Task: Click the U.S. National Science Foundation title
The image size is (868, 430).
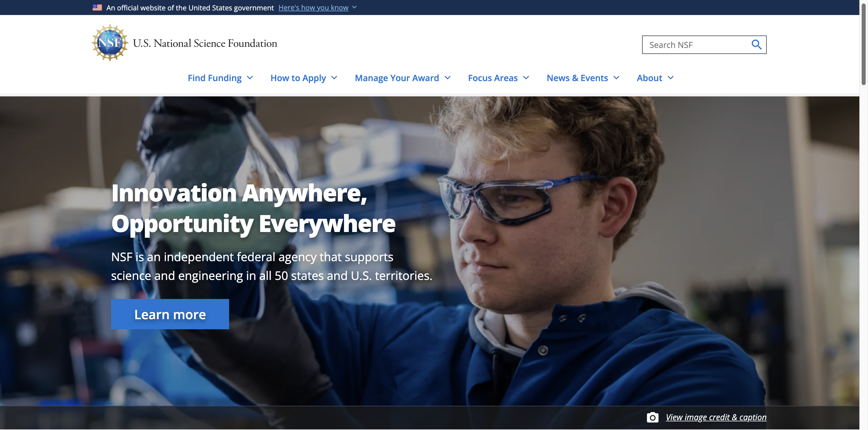Action: coord(205,43)
